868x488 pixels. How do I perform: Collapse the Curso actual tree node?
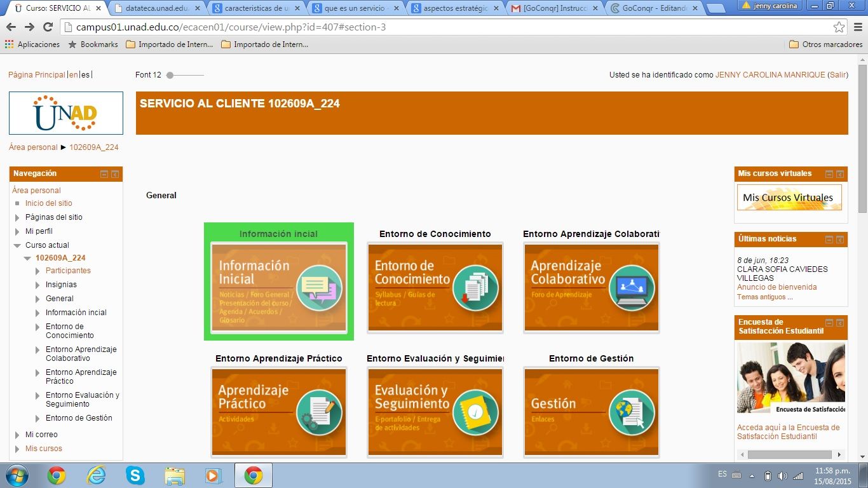[18, 245]
